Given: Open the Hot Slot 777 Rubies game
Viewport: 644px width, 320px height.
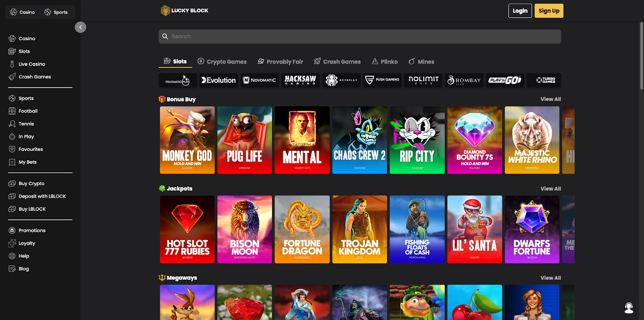Looking at the screenshot, I should 187,229.
